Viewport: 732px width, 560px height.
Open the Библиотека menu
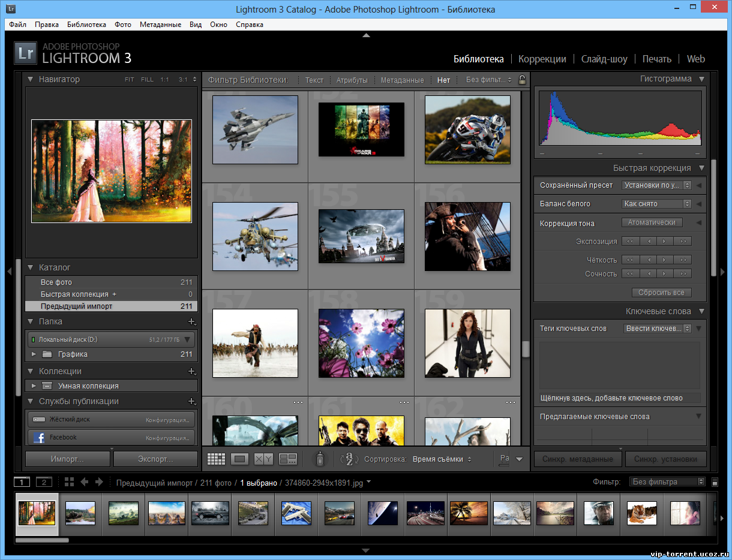(87, 25)
